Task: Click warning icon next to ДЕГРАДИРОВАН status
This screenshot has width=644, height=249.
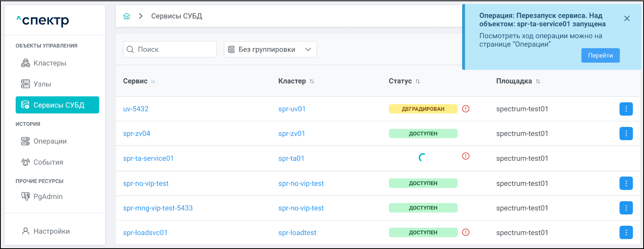Action: tap(466, 109)
